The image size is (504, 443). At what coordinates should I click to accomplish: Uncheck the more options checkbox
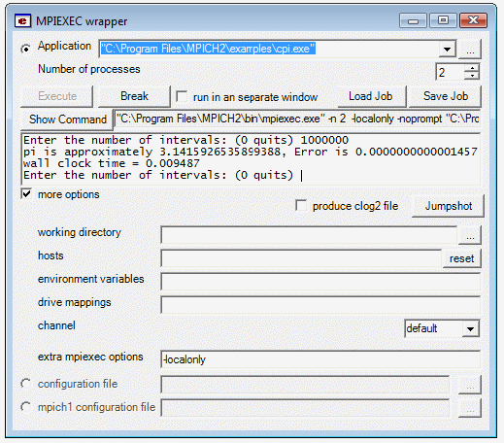(x=26, y=194)
